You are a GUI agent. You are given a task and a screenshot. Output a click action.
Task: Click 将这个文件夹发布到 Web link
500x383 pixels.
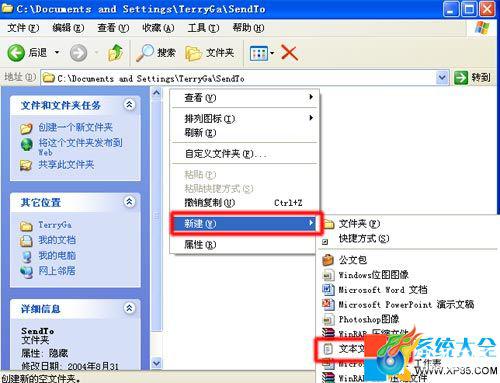(x=80, y=147)
